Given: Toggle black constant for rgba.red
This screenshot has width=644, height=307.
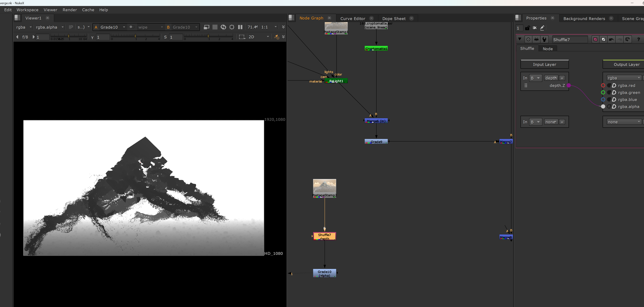Looking at the screenshot, I should click(609, 85).
